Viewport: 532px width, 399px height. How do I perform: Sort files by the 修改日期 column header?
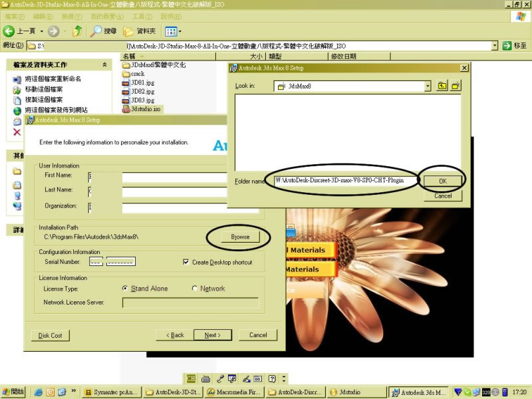[359, 57]
